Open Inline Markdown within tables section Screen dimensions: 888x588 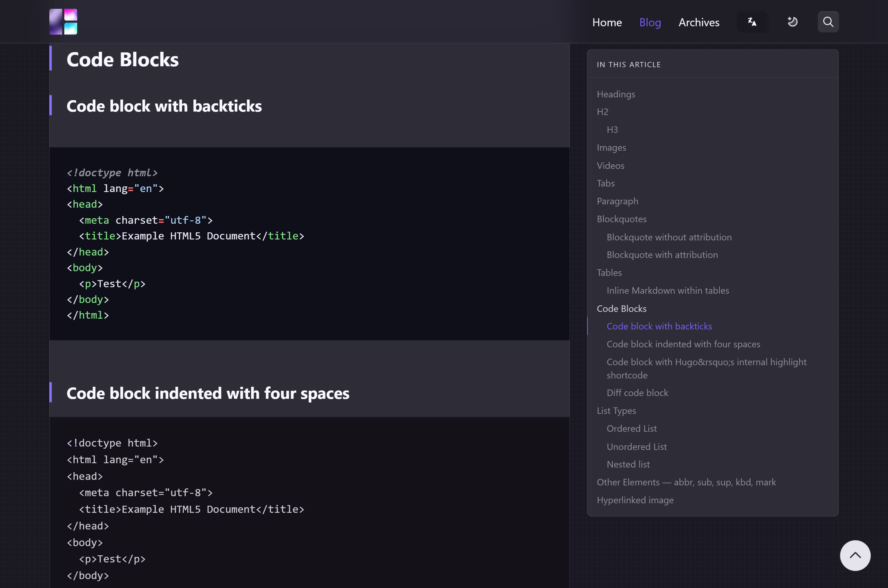668,290
